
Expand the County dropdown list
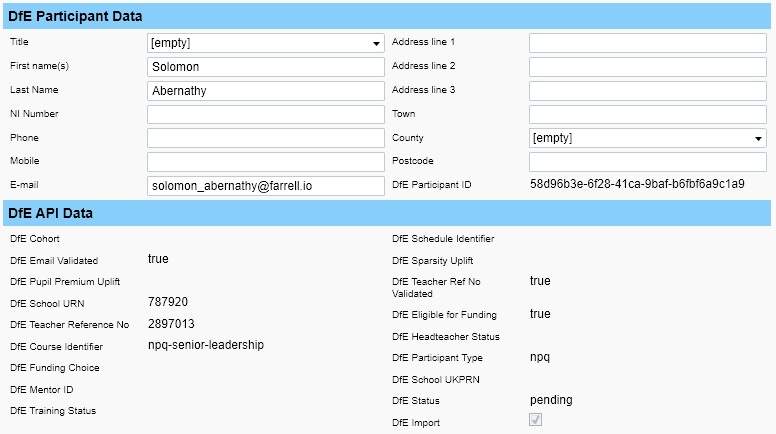pos(647,138)
